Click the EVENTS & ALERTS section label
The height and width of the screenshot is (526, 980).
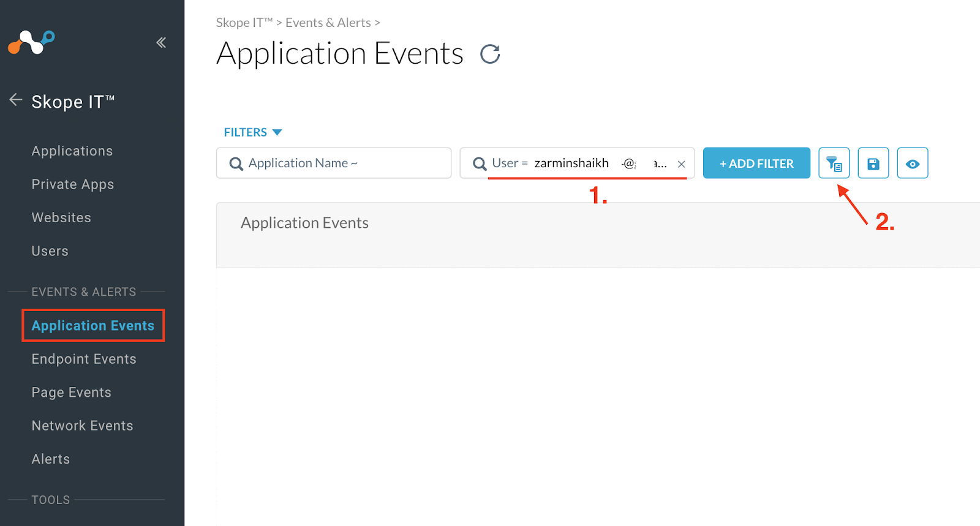(84, 292)
